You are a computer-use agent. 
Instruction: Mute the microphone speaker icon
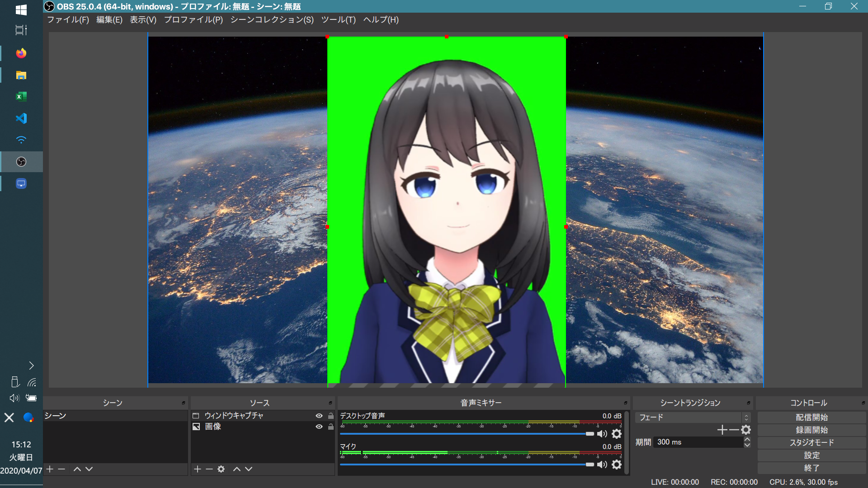click(x=602, y=465)
